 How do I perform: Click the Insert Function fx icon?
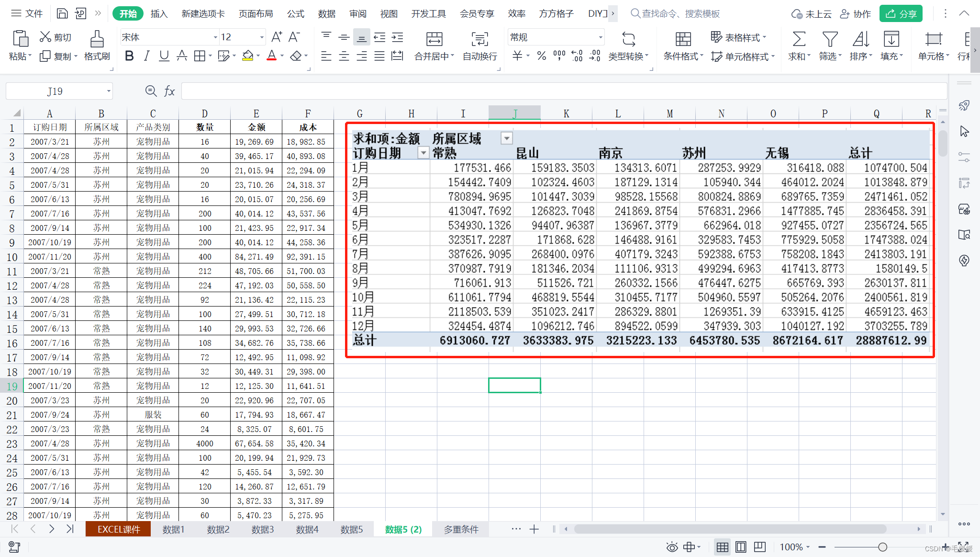pos(169,91)
